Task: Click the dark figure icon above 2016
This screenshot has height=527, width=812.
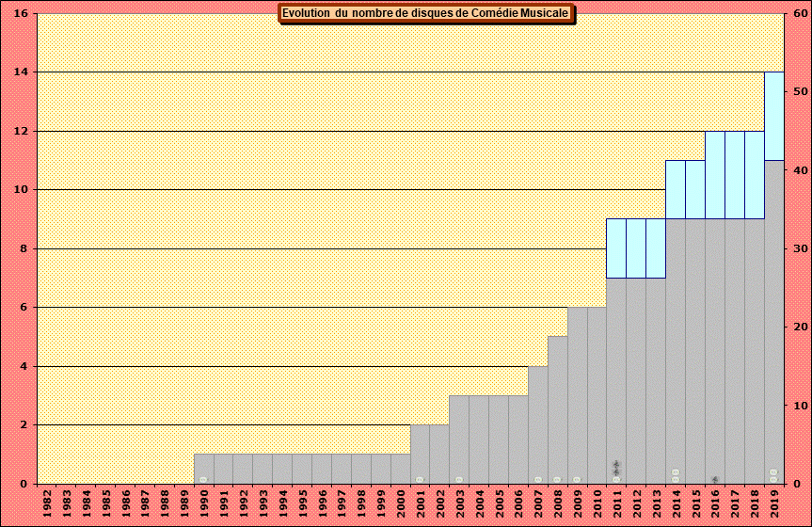Action: click(x=715, y=479)
